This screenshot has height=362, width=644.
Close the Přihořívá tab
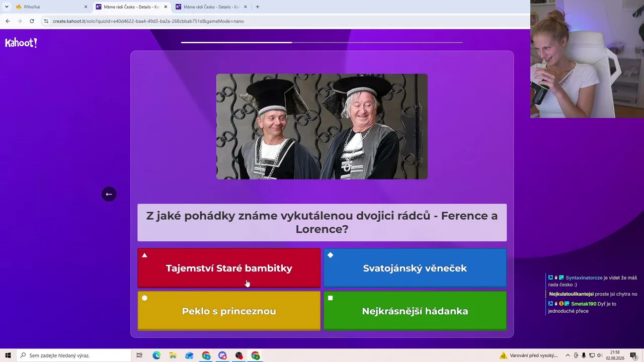[x=86, y=7]
